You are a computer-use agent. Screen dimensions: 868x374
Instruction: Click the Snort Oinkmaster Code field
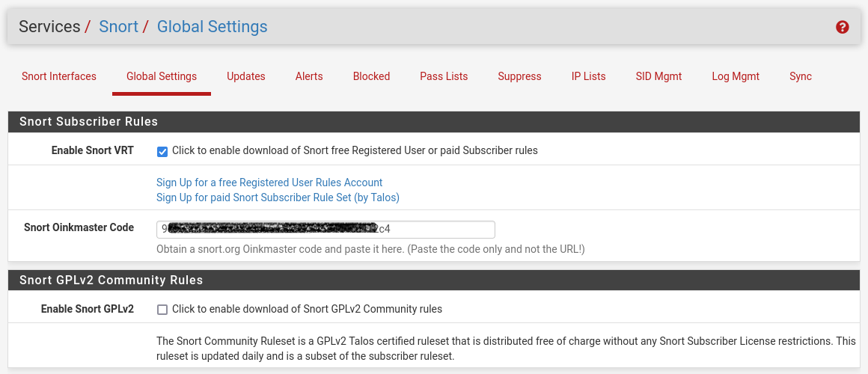[325, 229]
